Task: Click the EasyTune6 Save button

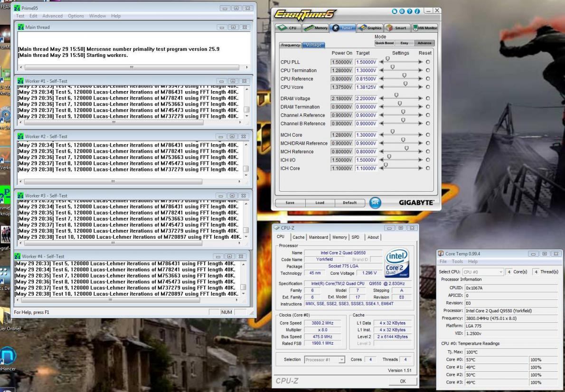Action: (290, 203)
